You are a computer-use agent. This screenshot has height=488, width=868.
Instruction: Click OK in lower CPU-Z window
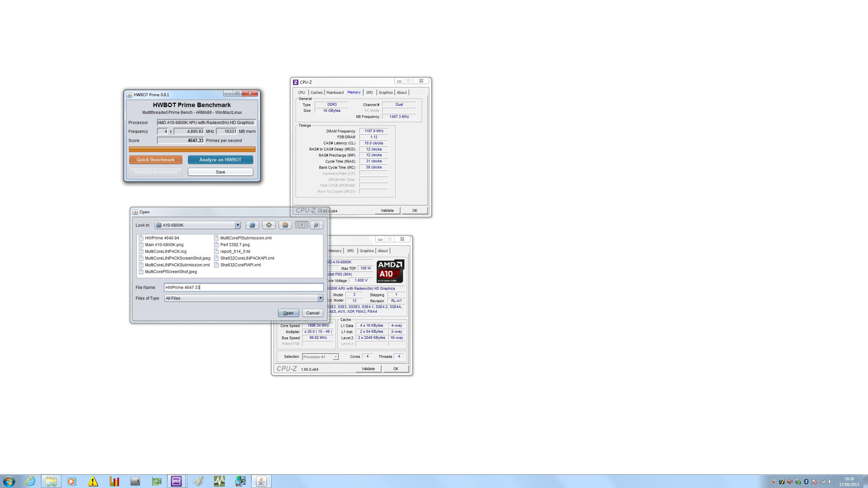[396, 369]
